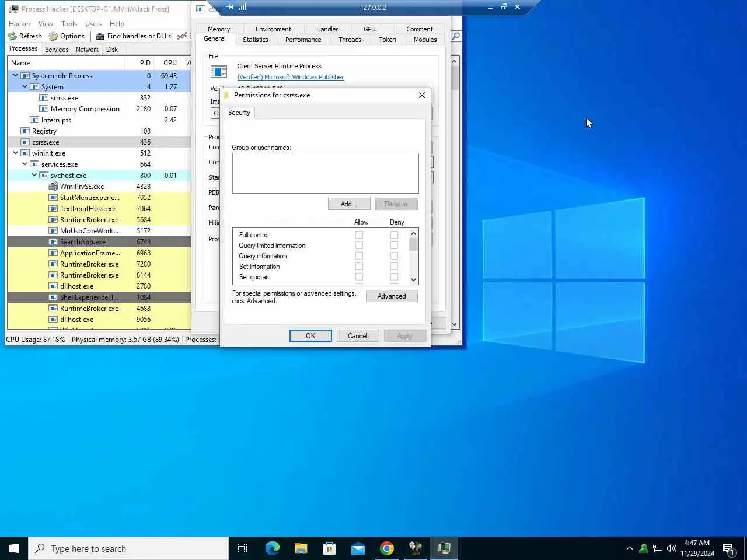747x560 pixels.
Task: Switch to the Services tab
Action: [57, 50]
